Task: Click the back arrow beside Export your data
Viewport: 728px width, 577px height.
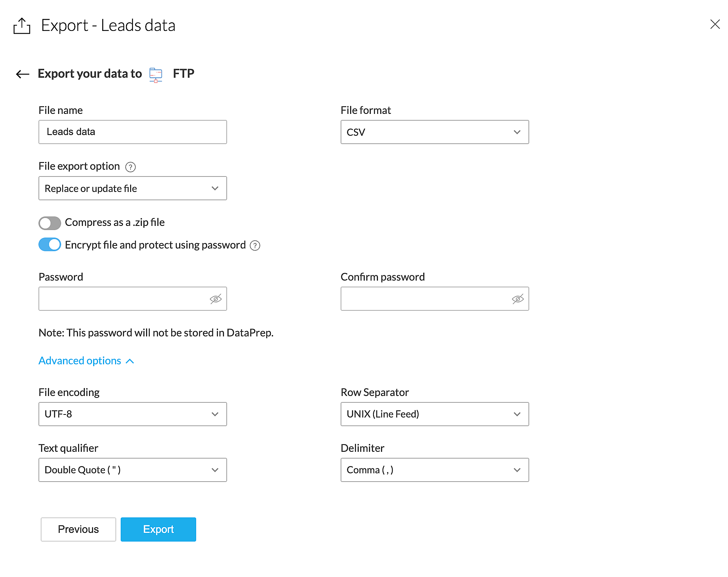Action: coord(22,74)
